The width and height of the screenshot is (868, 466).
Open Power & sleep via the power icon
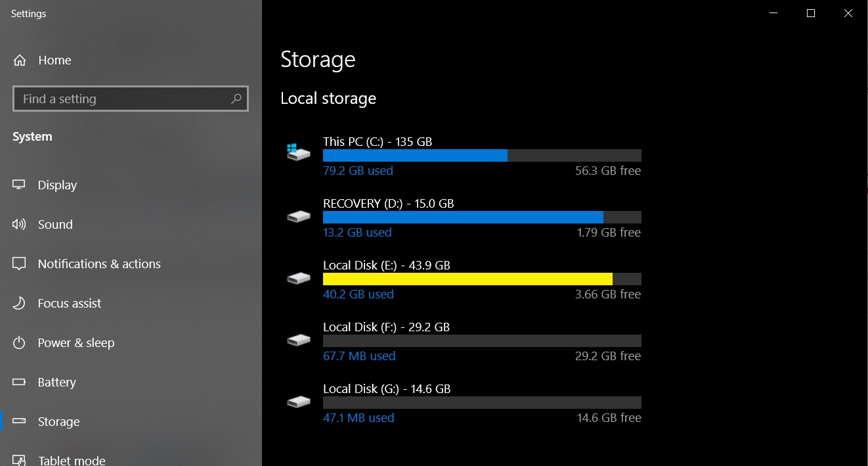click(x=20, y=342)
